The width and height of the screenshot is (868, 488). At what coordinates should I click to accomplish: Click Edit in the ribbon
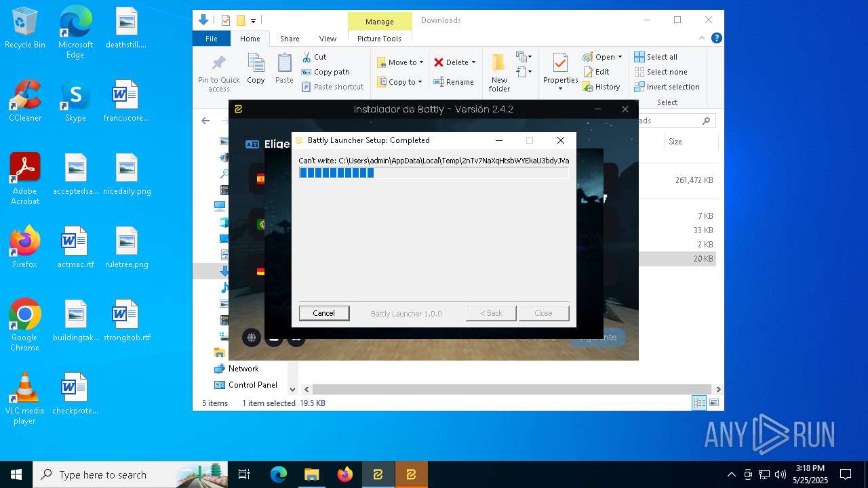pos(596,72)
